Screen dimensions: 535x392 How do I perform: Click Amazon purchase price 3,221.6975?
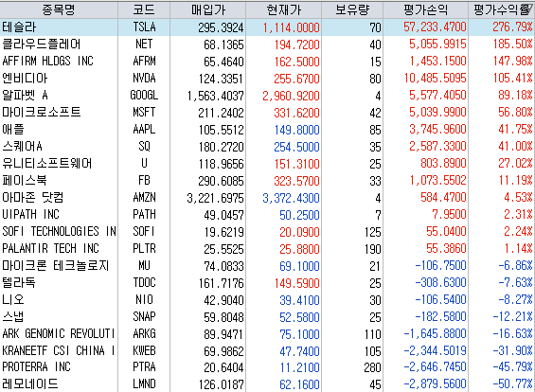(x=215, y=198)
